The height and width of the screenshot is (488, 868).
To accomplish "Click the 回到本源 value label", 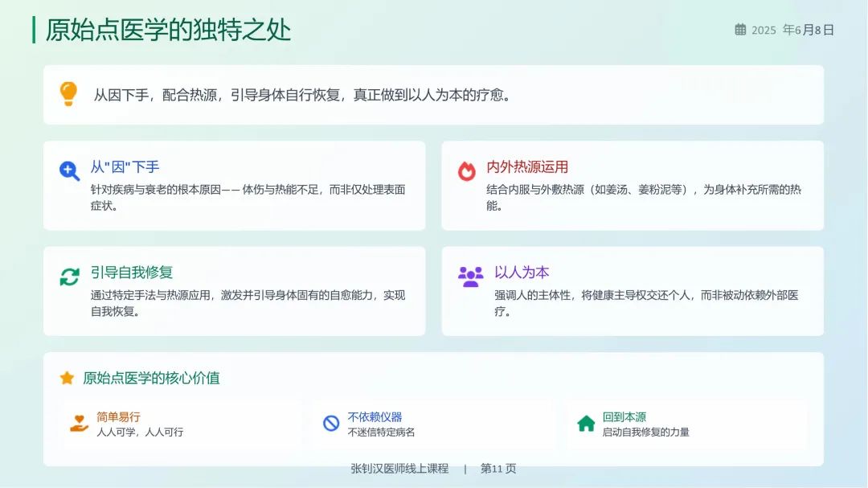I will (x=624, y=417).
